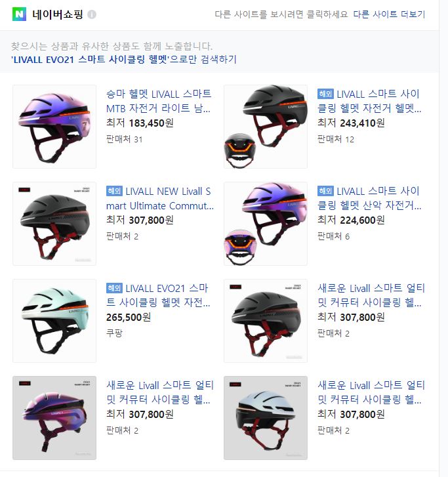The height and width of the screenshot is (477, 448).
Task: Click the 네이버쇼핑 heading text
Action: [x=58, y=14]
